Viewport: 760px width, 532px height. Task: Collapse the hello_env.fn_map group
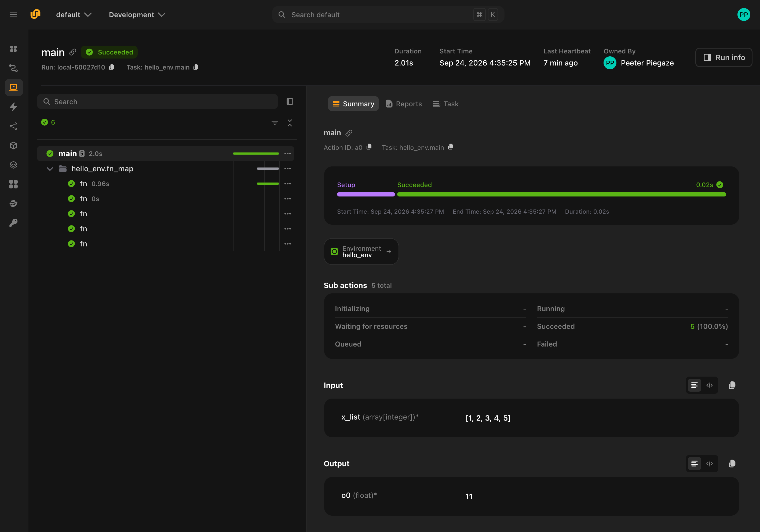[50, 169]
